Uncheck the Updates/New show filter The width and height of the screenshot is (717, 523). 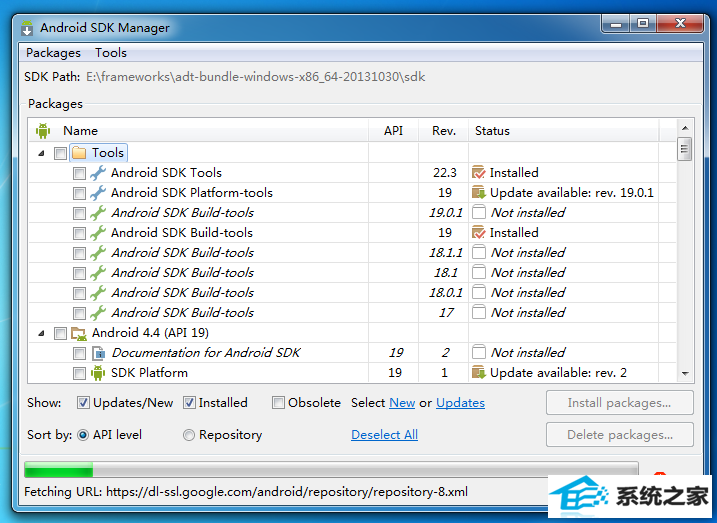83,403
